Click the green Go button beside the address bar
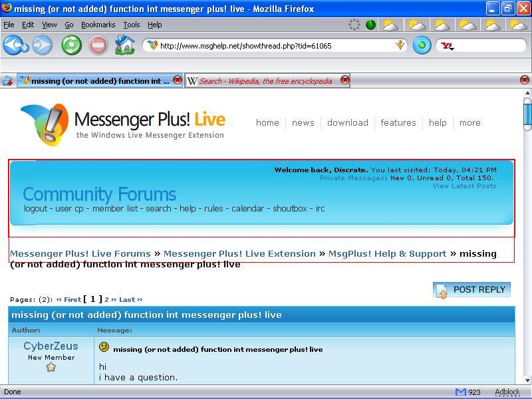Viewport: 532px width, 399px height. (422, 45)
